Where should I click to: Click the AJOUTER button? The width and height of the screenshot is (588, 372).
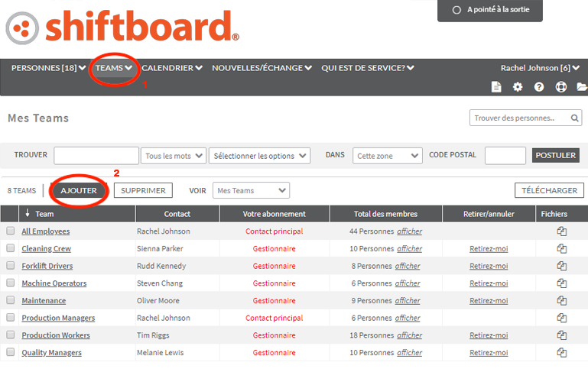tap(79, 190)
